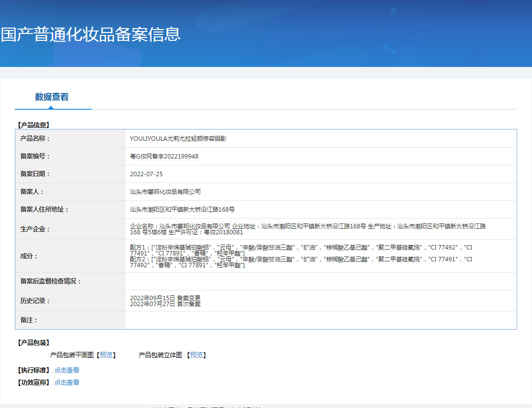Click the 备案编号 row label
The image size is (532, 408).
(35, 157)
